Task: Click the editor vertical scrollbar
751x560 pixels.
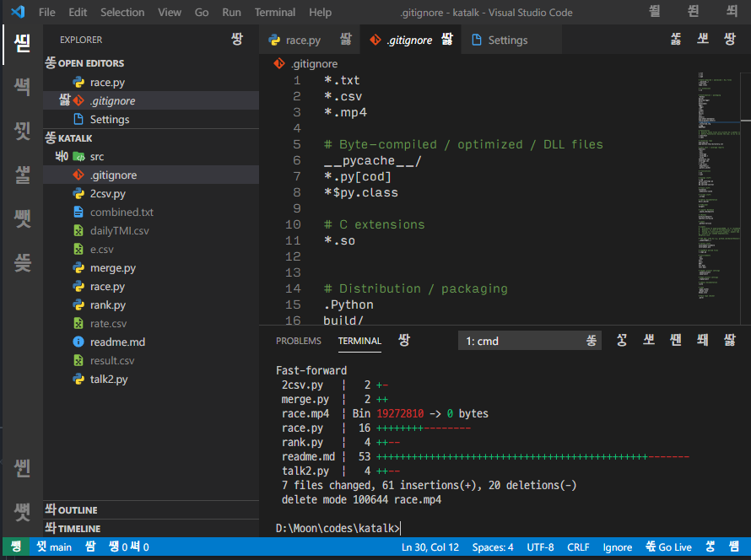Action: (745, 198)
